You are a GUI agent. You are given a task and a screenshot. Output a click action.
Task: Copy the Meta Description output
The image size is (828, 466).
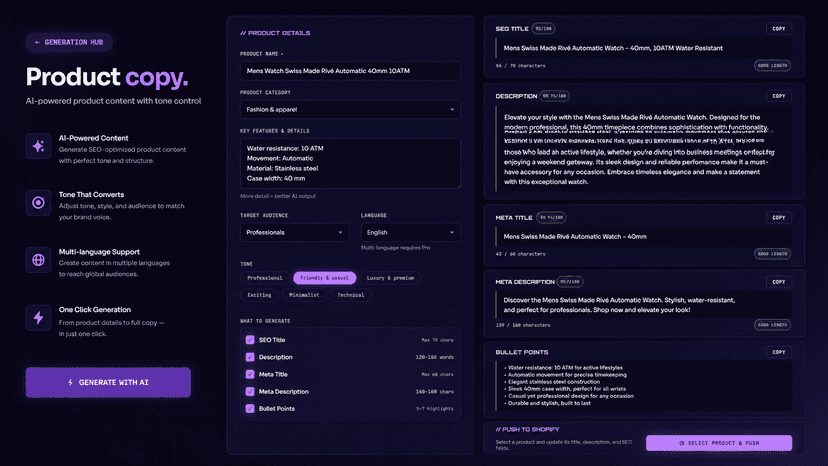coord(778,282)
